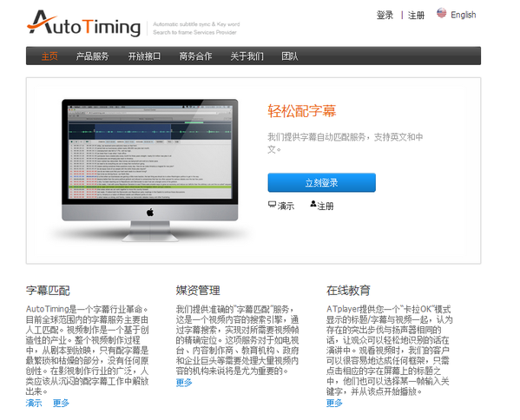
Task: Click the AutoTiming logo
Action: [83, 23]
